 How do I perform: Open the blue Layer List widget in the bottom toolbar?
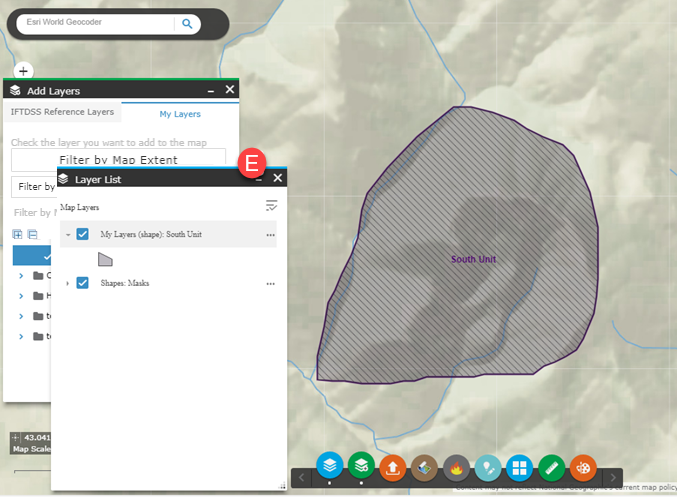click(x=329, y=466)
